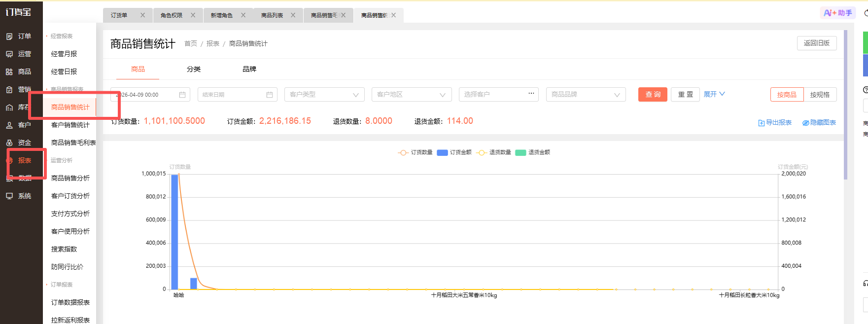Open the AI+助手 assistant
Image resolution: width=868 pixels, height=324 pixels.
[x=838, y=13]
